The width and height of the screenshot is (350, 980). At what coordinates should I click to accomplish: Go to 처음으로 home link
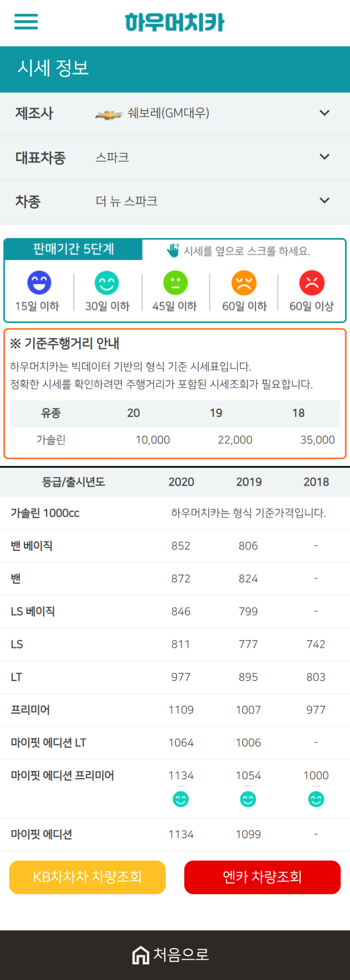tap(171, 955)
